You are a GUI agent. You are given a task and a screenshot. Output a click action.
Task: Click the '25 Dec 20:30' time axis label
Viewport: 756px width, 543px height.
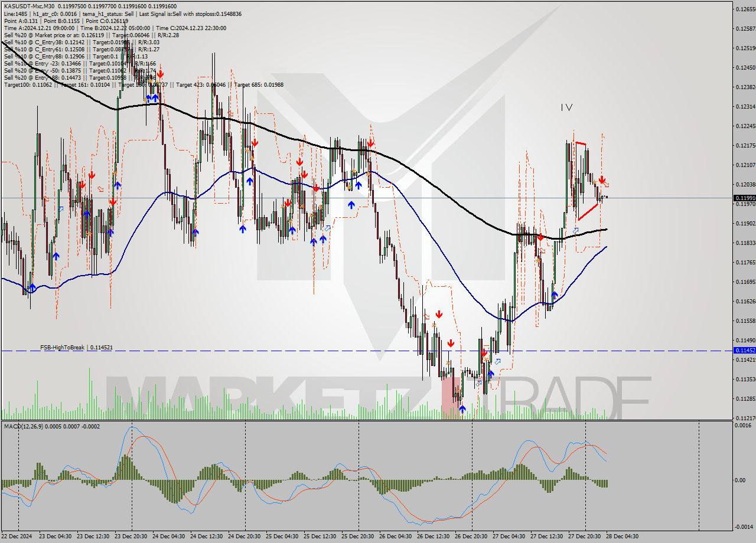358,537
